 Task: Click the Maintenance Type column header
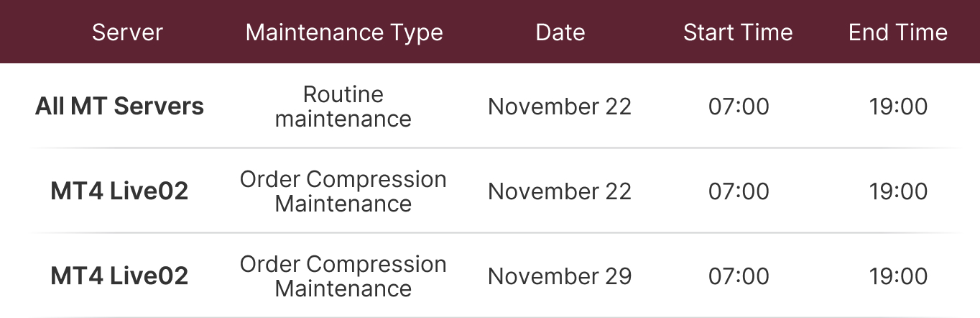pyautogui.click(x=344, y=32)
